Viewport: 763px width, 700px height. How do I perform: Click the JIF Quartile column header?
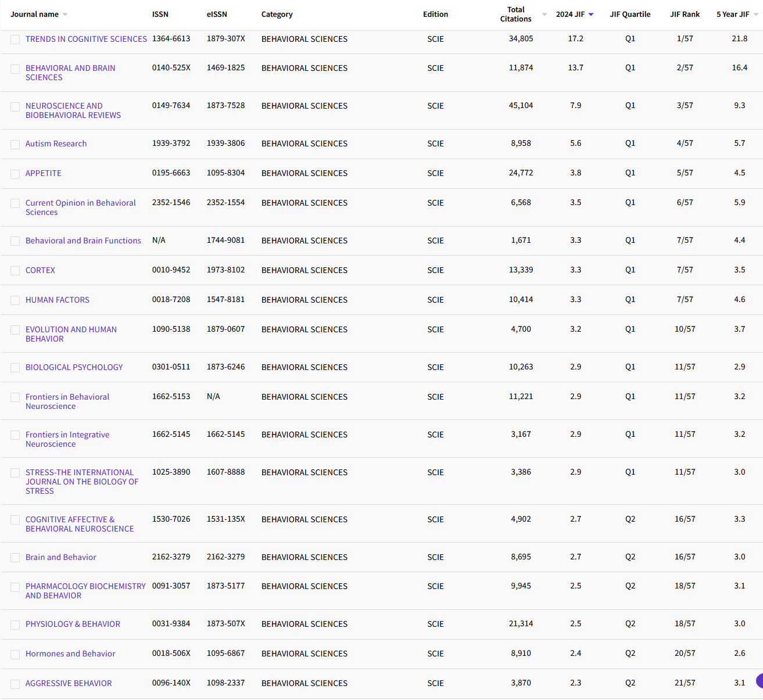630,15
